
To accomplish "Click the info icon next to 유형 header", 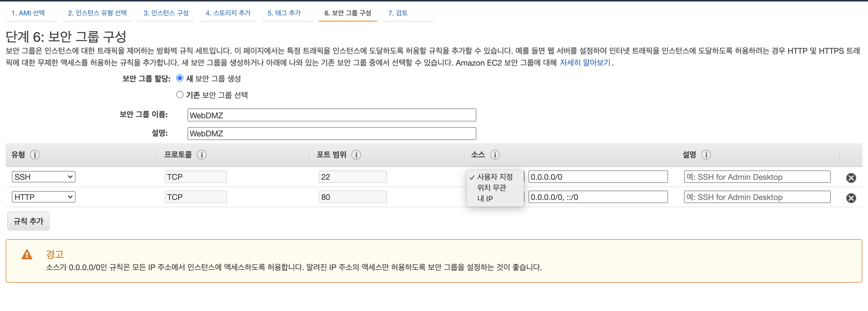I will pyautogui.click(x=35, y=155).
